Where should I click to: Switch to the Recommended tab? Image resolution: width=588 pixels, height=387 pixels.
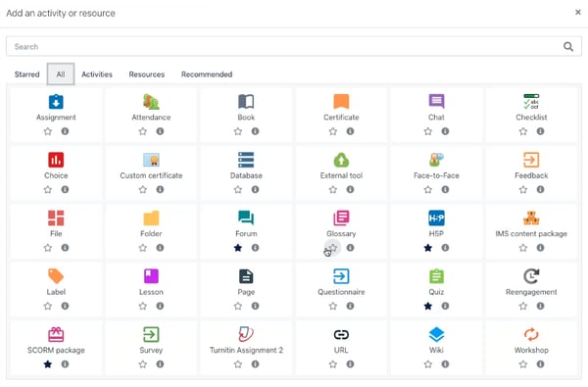[x=207, y=74]
